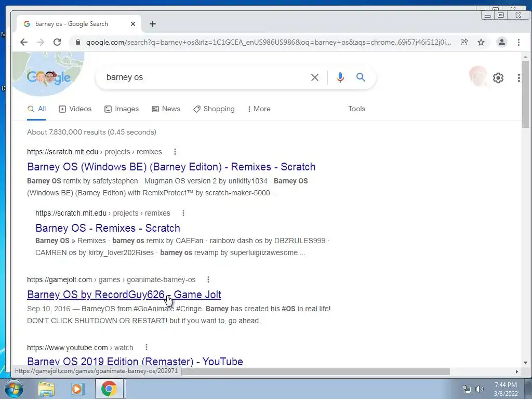This screenshot has width=532, height=399.
Task: Click the scrollbar up arrow
Action: 525,57
